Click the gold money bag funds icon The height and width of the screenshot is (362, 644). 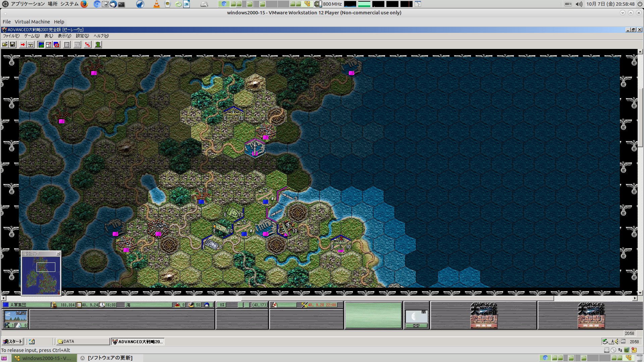[x=54, y=305]
